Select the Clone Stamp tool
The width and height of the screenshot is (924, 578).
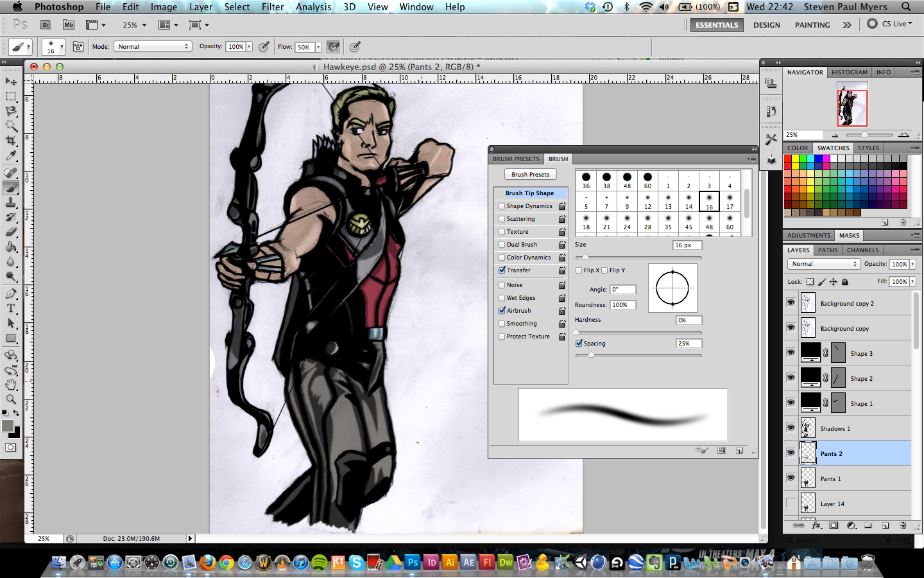(x=11, y=203)
